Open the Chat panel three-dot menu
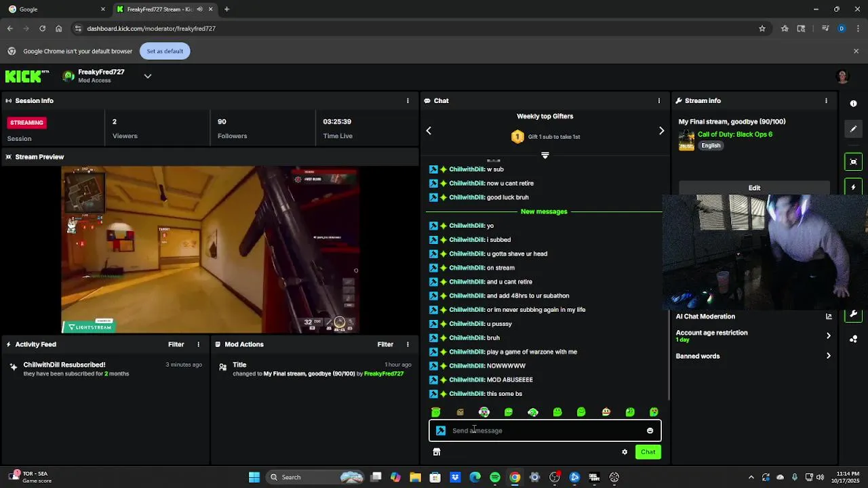The height and width of the screenshot is (488, 868). click(x=658, y=100)
